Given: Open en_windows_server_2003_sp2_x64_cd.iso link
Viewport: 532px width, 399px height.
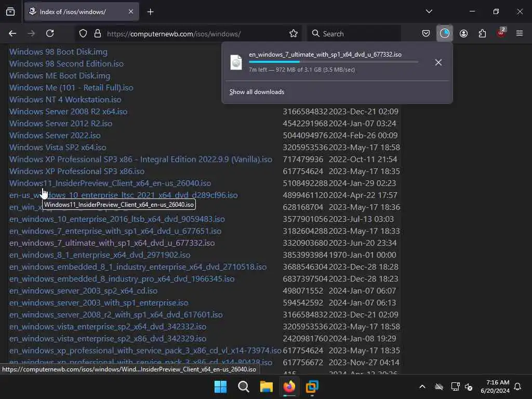Looking at the screenshot, I should pyautogui.click(x=84, y=291).
